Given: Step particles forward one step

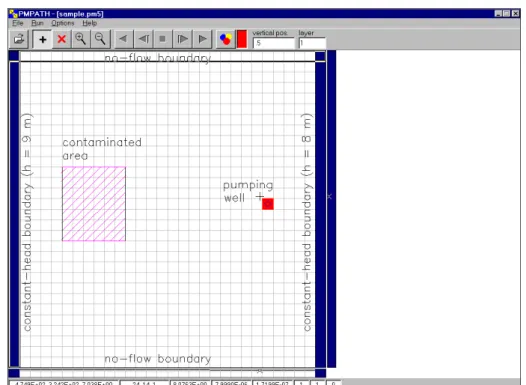Looking at the screenshot, I should click(182, 39).
